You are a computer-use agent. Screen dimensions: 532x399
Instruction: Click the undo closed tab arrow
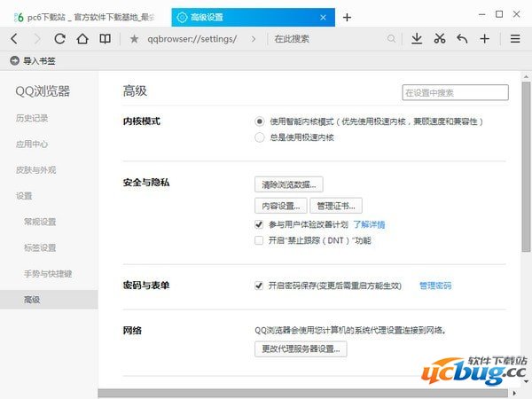pyautogui.click(x=462, y=38)
